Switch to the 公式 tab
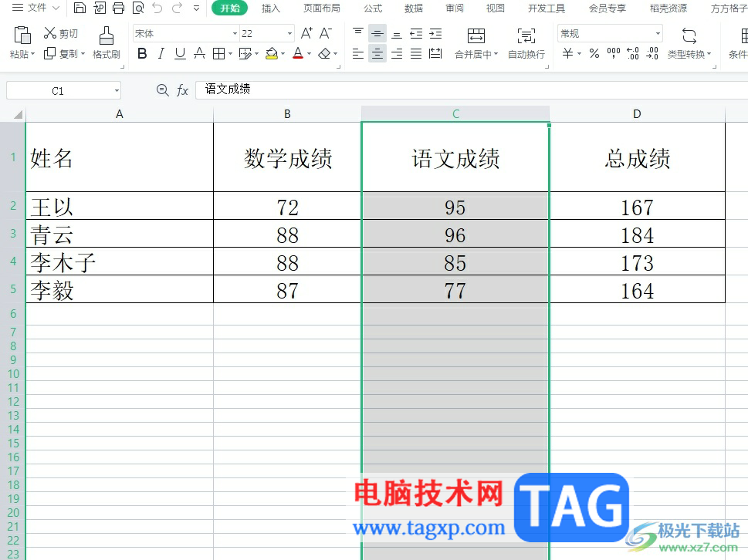 click(x=373, y=8)
